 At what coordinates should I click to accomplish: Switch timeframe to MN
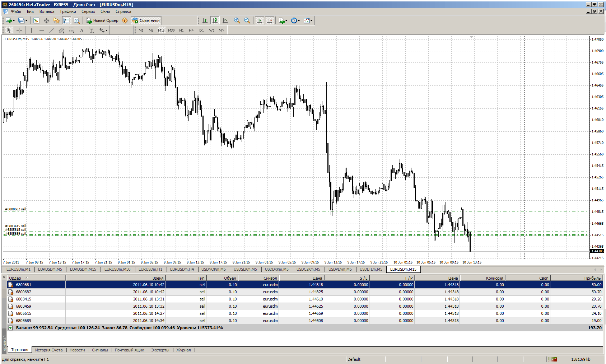coord(222,30)
